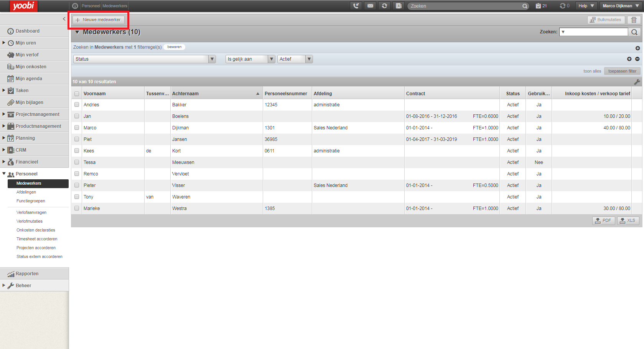This screenshot has width=644, height=349.
Task: Click the search magnifier beside the Zoeken field
Action: [634, 32]
